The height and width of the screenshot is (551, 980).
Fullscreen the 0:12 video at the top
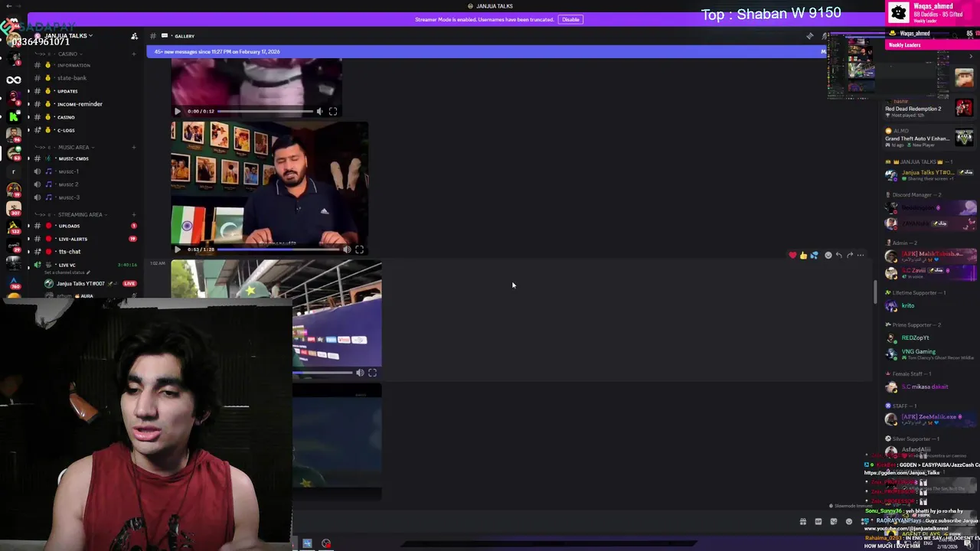click(x=333, y=112)
